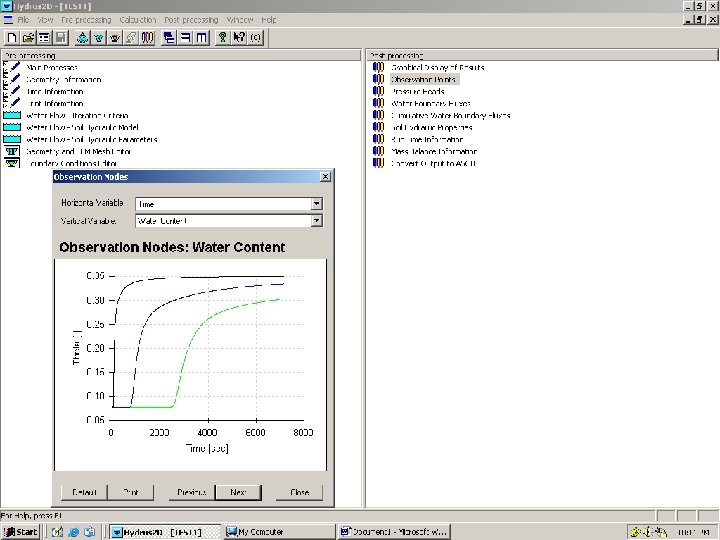The image size is (720, 540).
Task: Click the New project toolbar icon
Action: tap(11, 38)
